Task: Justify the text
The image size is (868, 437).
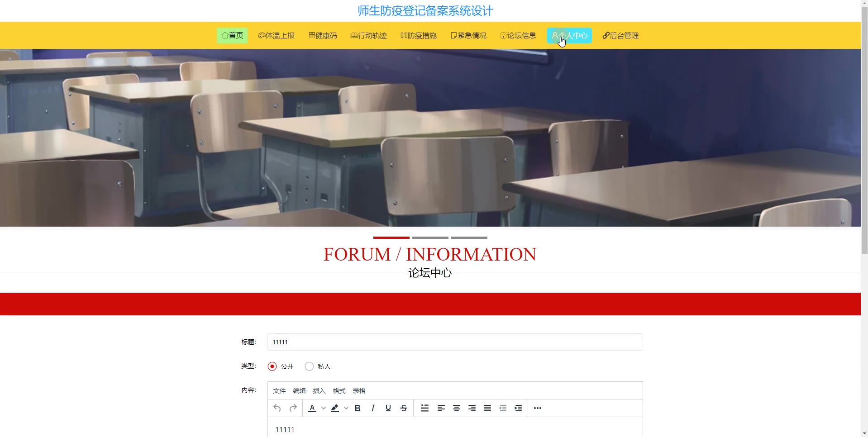Action: click(487, 408)
